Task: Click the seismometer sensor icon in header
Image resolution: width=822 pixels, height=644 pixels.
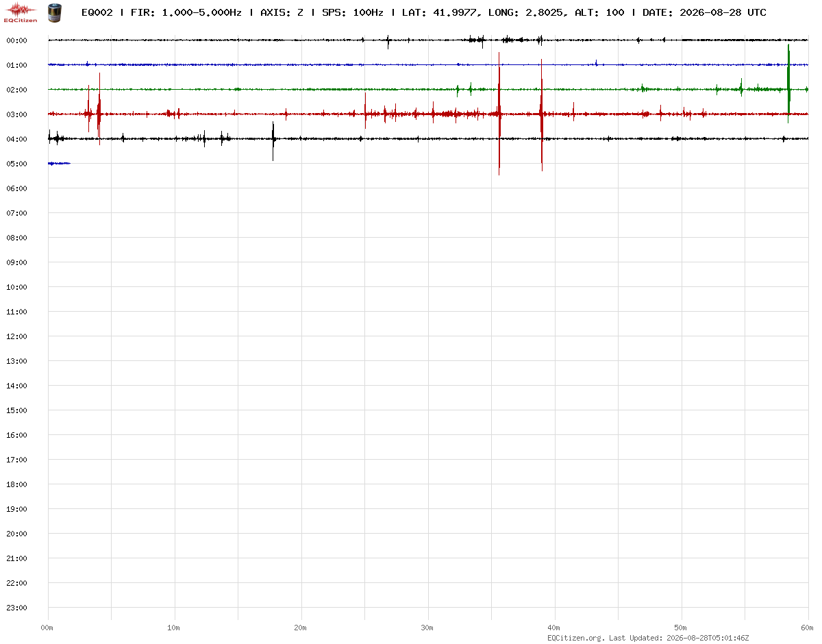Action: [54, 12]
